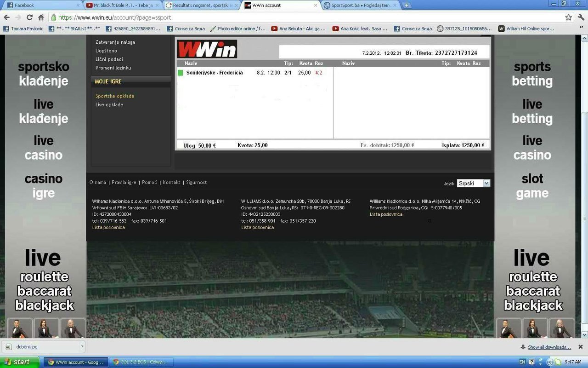Open the browser home page icon
The height and width of the screenshot is (368, 588).
click(x=41, y=17)
